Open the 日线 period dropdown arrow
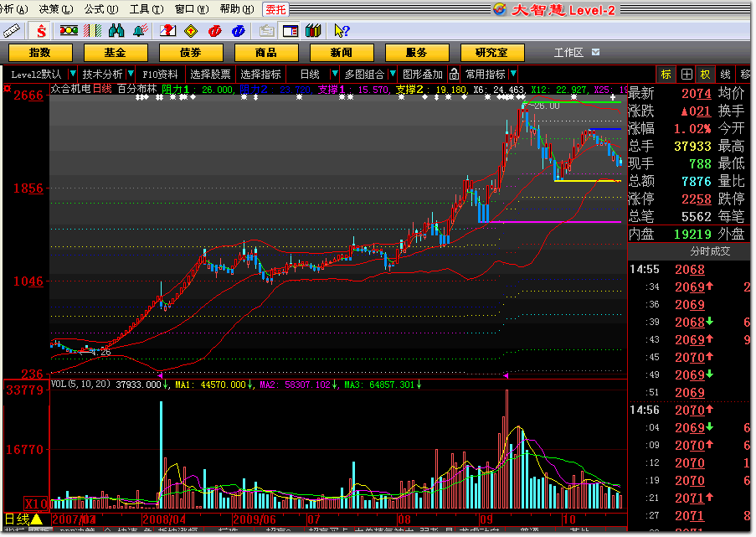756x537 pixels. (335, 74)
